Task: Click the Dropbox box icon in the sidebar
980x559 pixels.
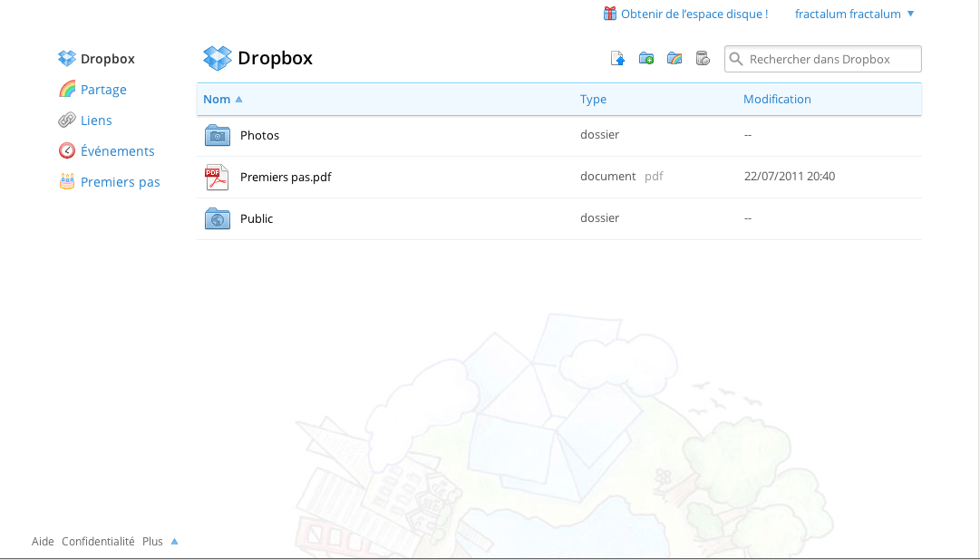Action: coord(67,58)
